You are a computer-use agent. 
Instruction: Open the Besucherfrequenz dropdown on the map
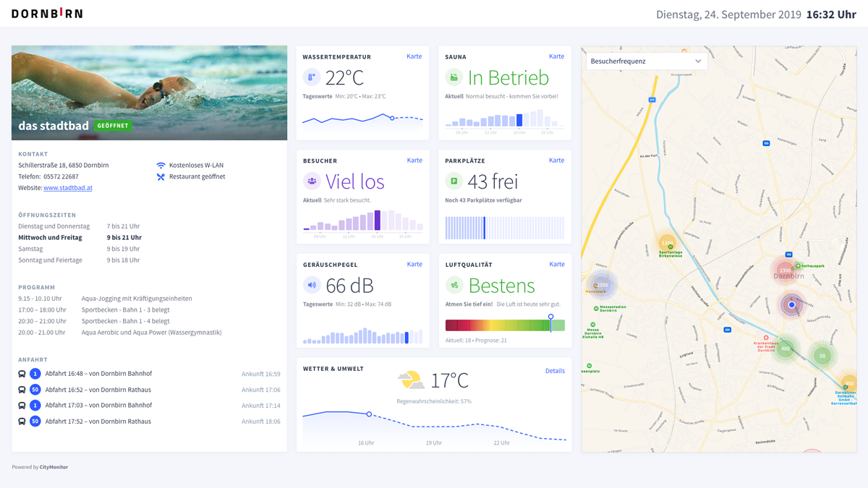pyautogui.click(x=646, y=61)
